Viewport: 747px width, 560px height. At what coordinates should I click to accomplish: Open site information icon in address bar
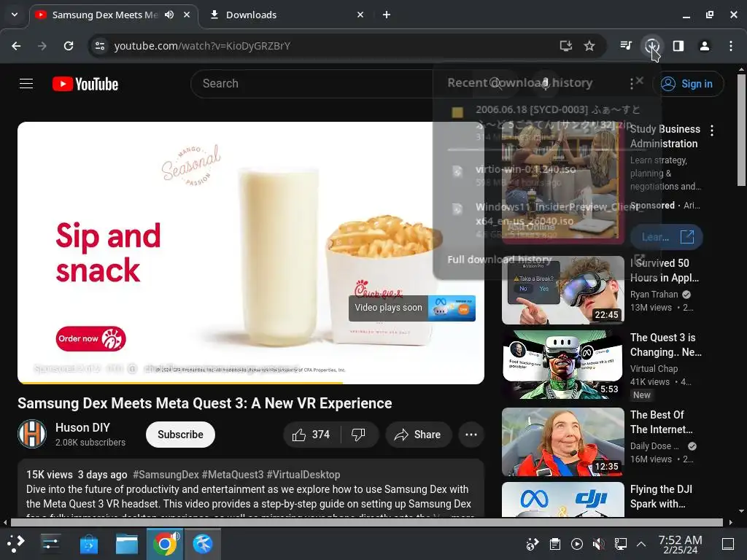100,46
